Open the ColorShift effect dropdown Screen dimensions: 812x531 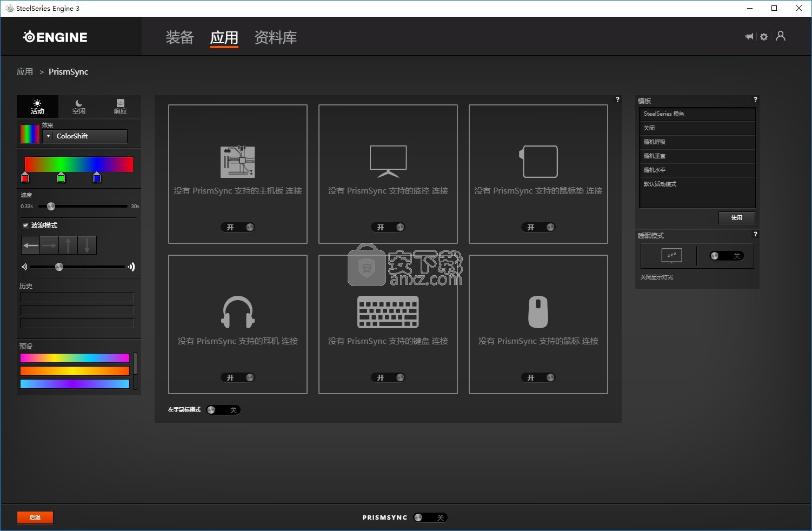pos(85,136)
